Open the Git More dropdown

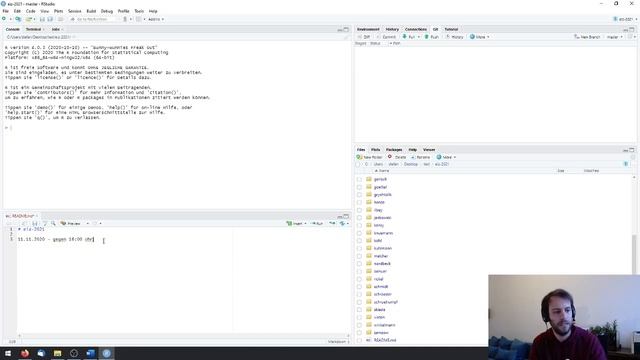480,37
